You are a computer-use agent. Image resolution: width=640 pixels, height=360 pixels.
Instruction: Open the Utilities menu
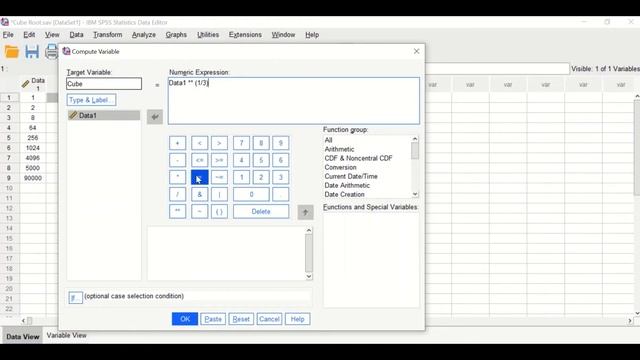208,35
